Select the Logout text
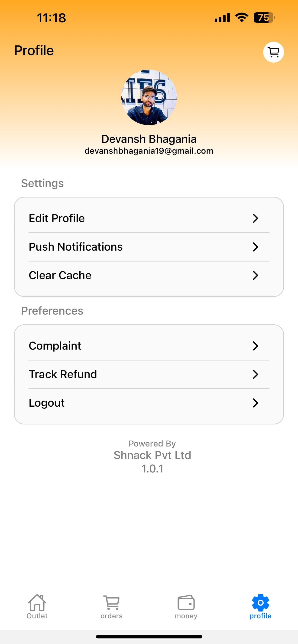The width and height of the screenshot is (298, 644). [x=47, y=403]
